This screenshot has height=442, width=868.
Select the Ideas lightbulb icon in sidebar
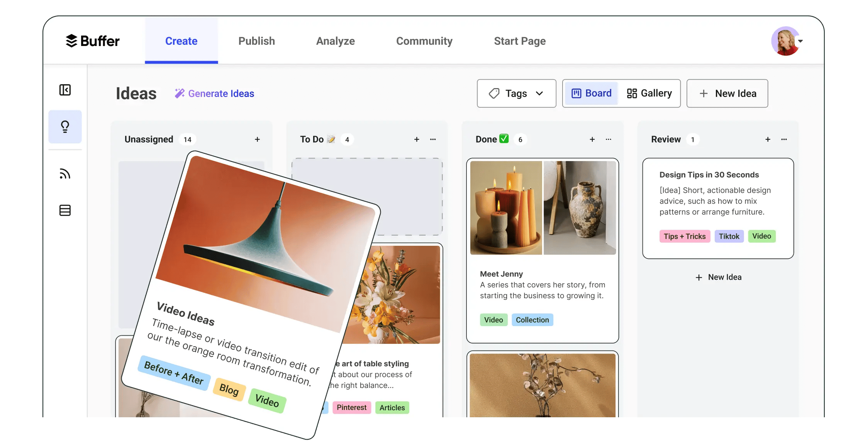click(65, 127)
